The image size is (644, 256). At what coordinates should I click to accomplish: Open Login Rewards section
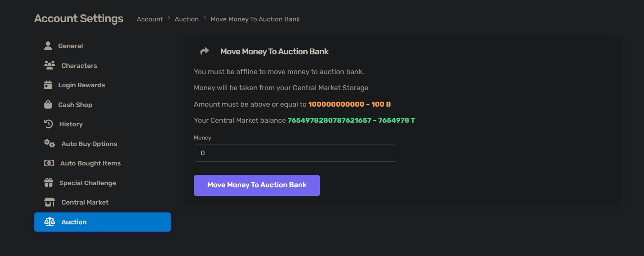pyautogui.click(x=82, y=85)
